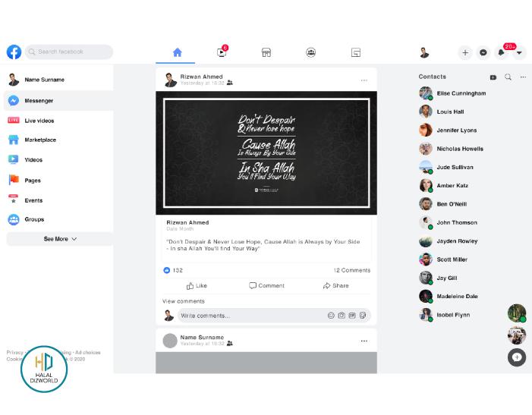Click the Messenger icon in top-right header
Viewport: 532px width, 415px height.
pos(483,52)
